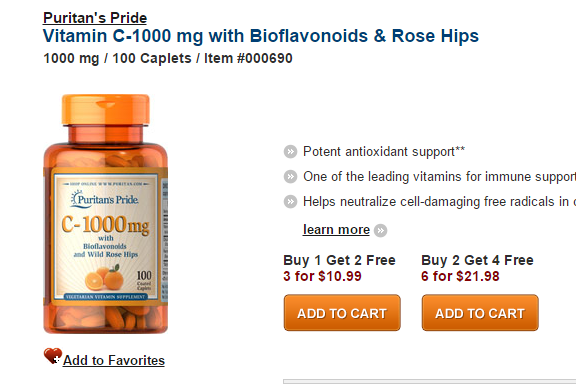576x385 pixels.
Task: Click the vitamin C bottle product image
Action: point(106,214)
